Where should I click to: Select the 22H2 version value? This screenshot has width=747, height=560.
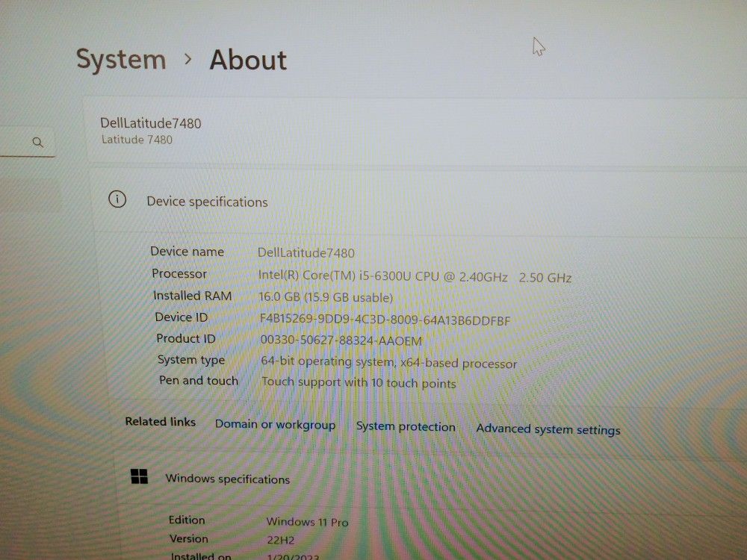click(x=281, y=541)
